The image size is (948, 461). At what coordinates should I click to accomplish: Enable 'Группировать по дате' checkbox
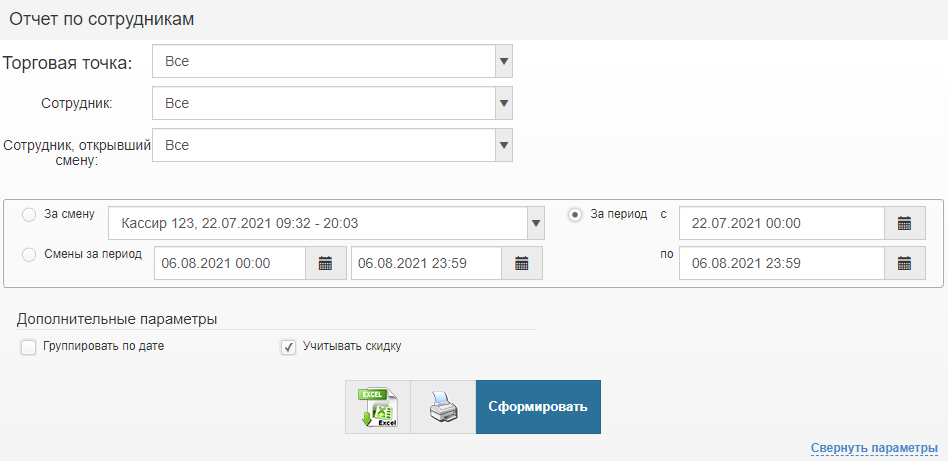29,347
